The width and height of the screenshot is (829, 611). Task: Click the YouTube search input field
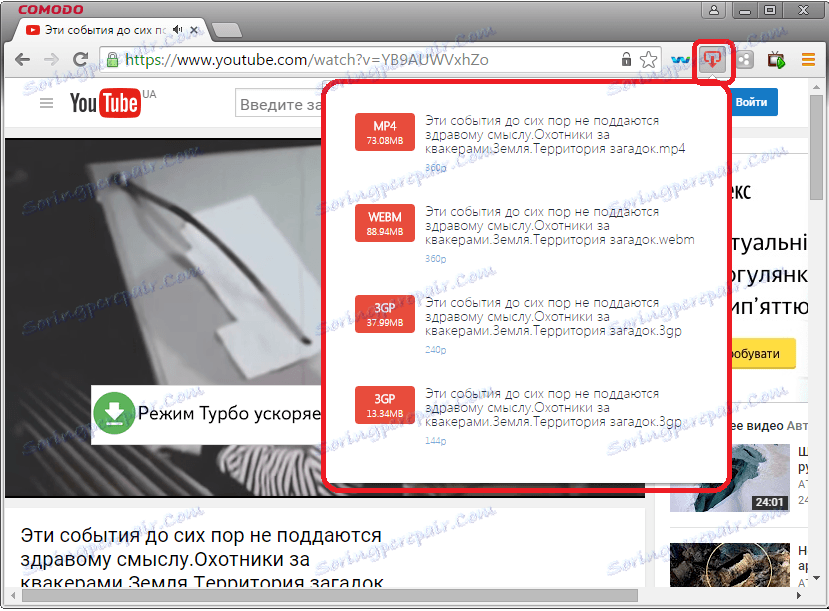(280, 103)
